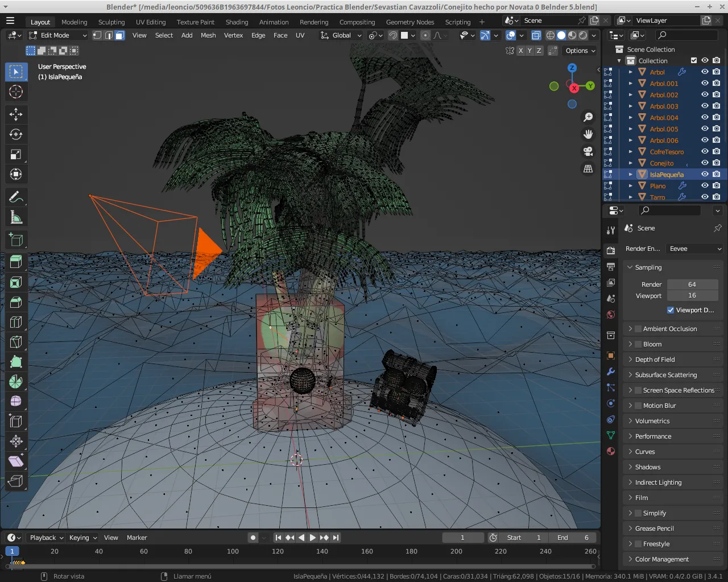Select the Spin tool

coord(16,382)
